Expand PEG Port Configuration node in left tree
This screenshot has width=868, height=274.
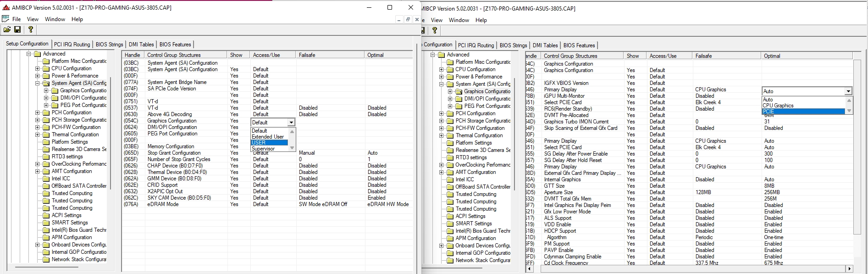46,105
